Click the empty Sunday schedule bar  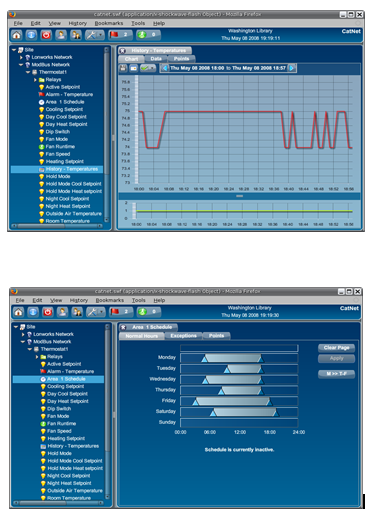pos(239,422)
